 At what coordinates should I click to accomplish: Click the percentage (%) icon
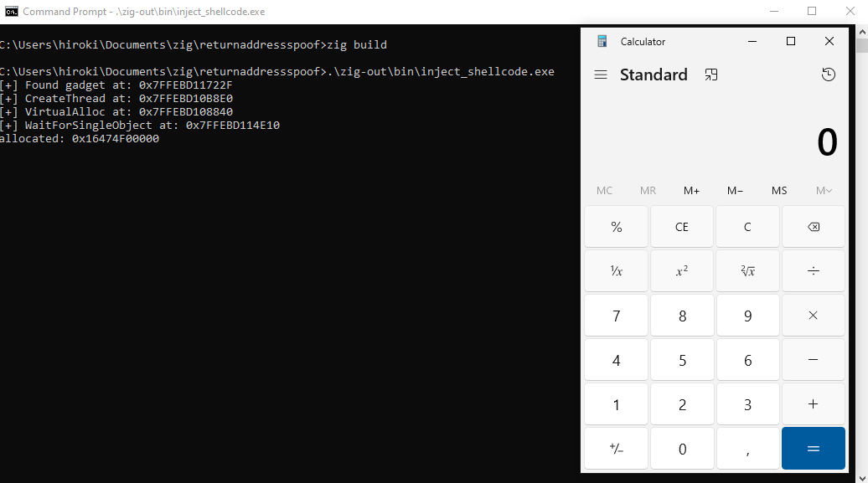616,226
